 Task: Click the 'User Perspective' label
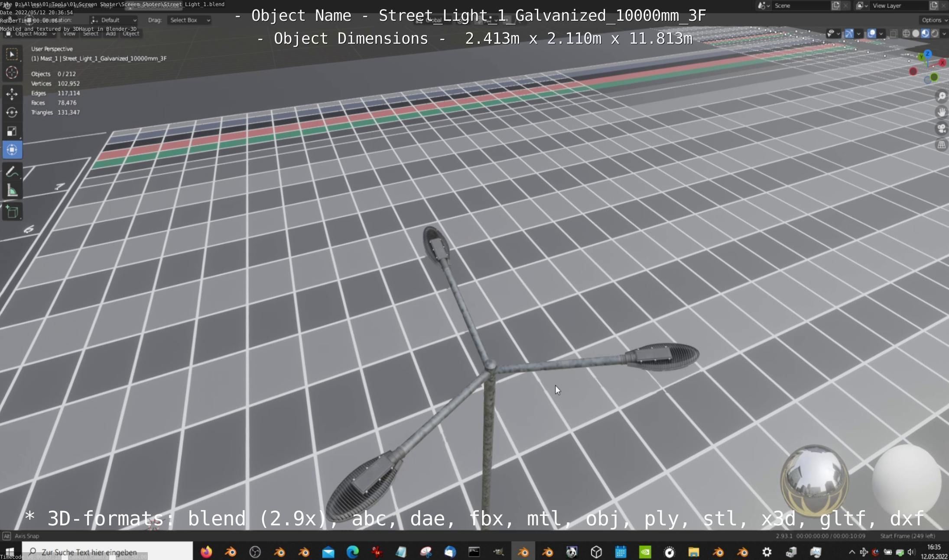pos(52,49)
